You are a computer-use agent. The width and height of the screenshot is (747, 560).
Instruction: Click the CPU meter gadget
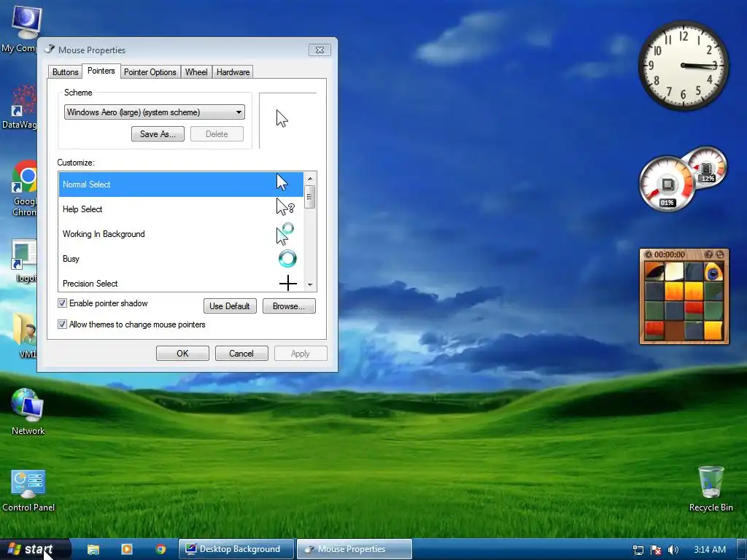coord(667,184)
